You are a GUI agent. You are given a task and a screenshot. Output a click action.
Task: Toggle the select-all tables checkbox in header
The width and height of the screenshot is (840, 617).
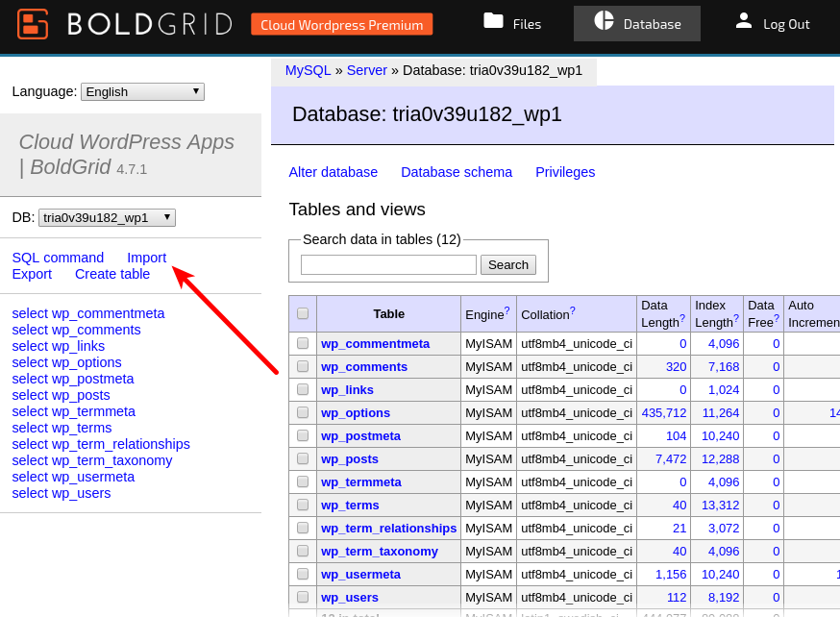coord(303,313)
